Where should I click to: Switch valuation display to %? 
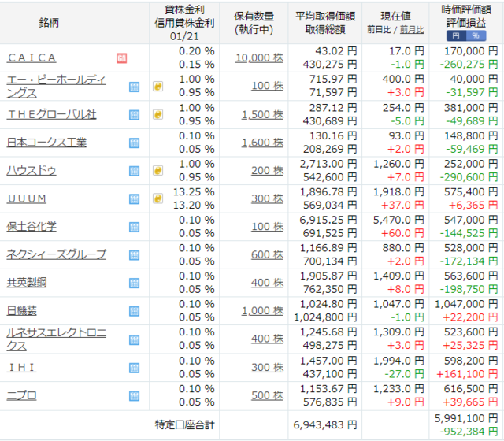pyautogui.click(x=476, y=35)
